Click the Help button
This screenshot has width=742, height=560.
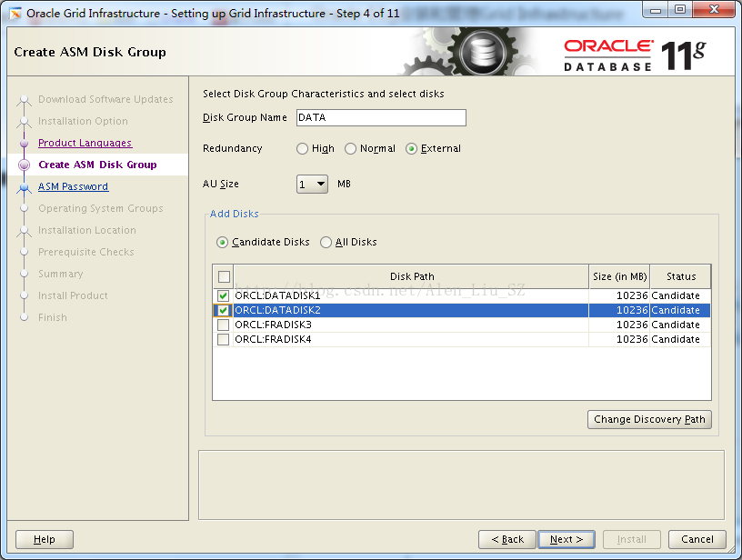(45, 539)
